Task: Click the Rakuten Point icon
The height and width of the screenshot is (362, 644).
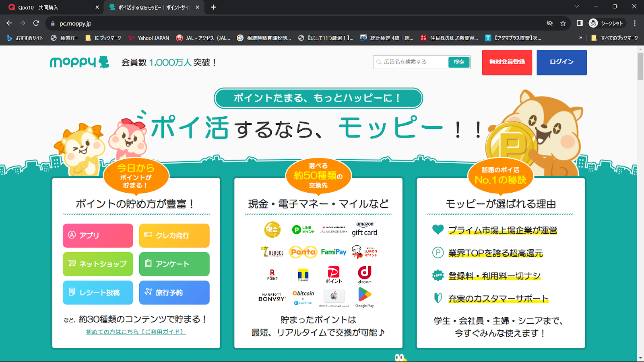Action: pos(272,275)
